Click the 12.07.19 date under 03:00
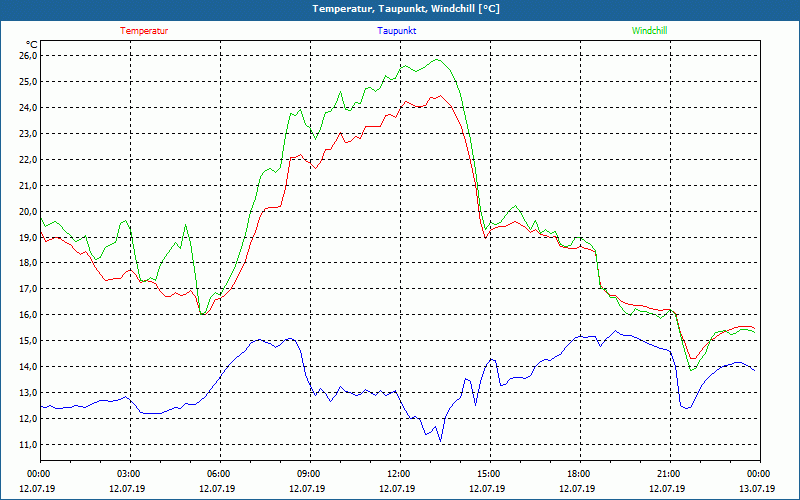 pos(128,488)
